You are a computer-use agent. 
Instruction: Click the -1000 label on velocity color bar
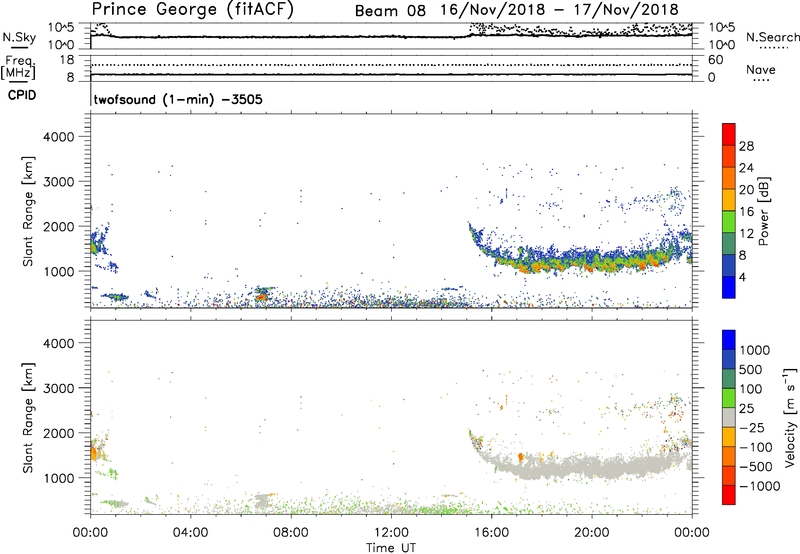tap(760, 486)
